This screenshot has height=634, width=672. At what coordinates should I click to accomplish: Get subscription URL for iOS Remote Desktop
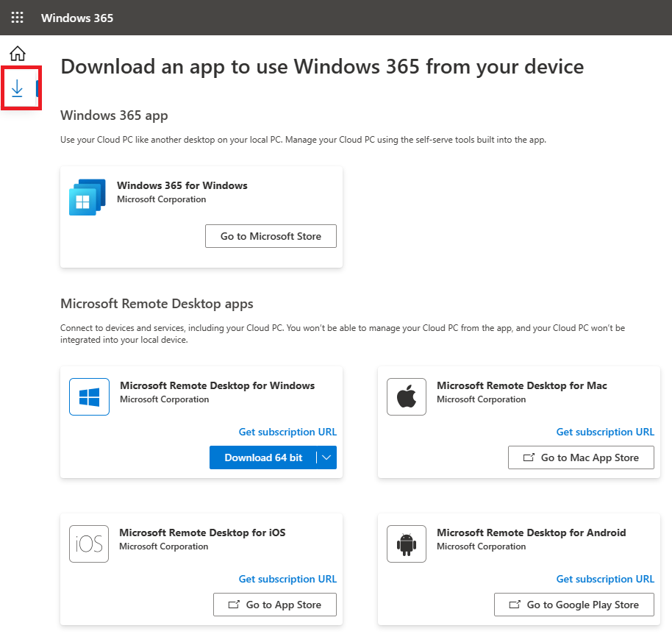coord(287,579)
